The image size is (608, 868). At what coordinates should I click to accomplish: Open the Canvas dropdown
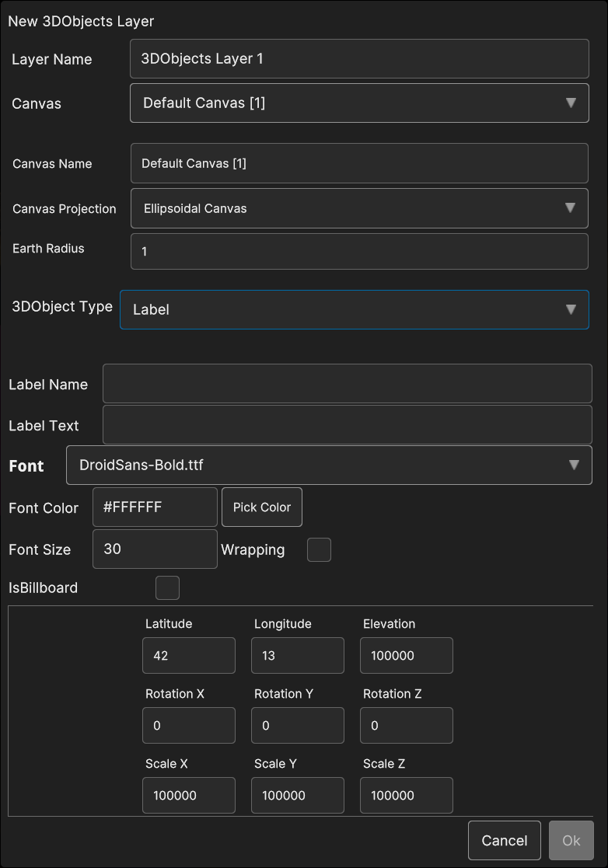[358, 103]
